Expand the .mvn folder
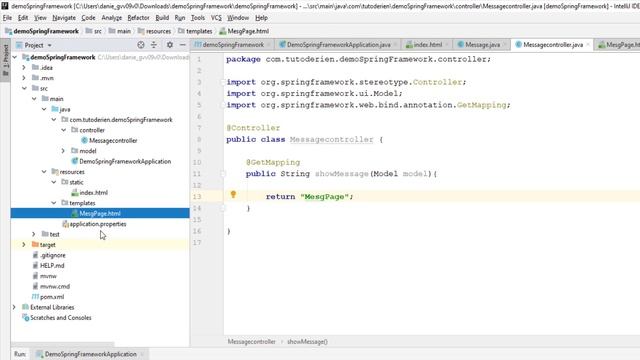Screen dimensions: 640x360 [x=24, y=78]
